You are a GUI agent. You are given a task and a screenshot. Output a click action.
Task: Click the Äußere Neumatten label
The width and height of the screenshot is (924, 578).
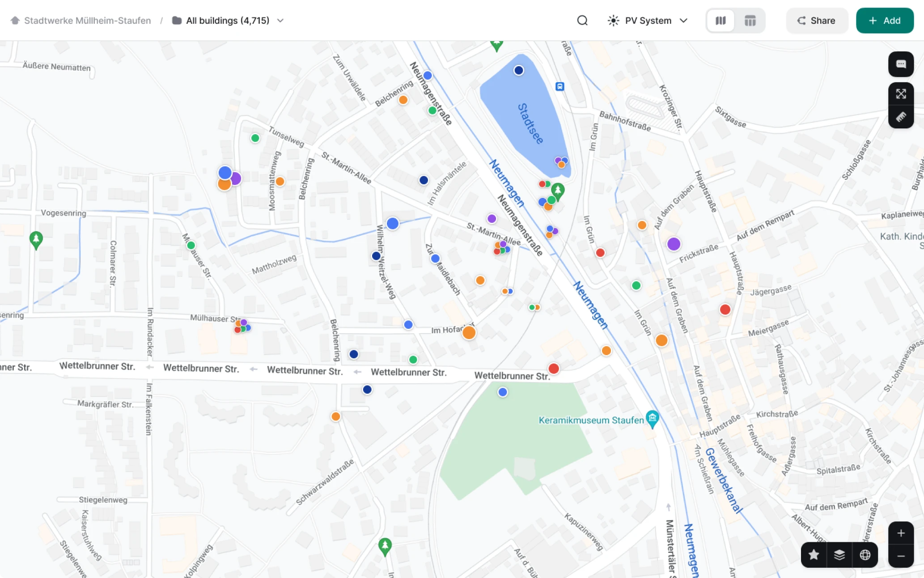(56, 67)
